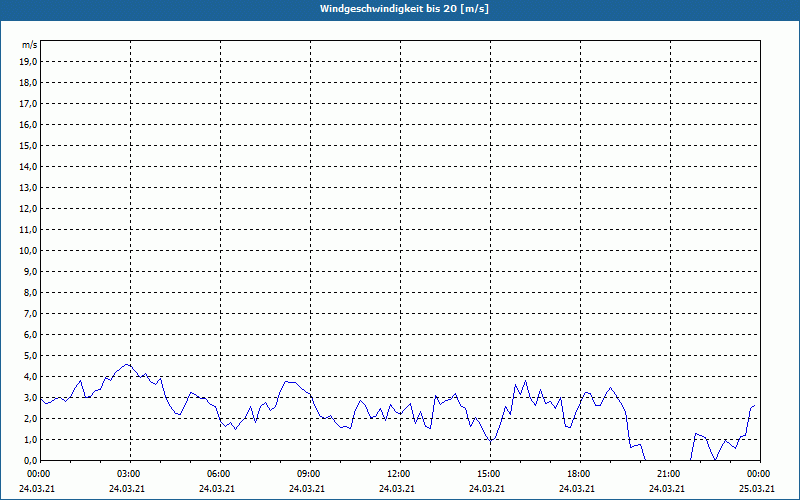This screenshot has width=800, height=500.
Task: Click the 03:00 time axis label
Action: (x=128, y=473)
